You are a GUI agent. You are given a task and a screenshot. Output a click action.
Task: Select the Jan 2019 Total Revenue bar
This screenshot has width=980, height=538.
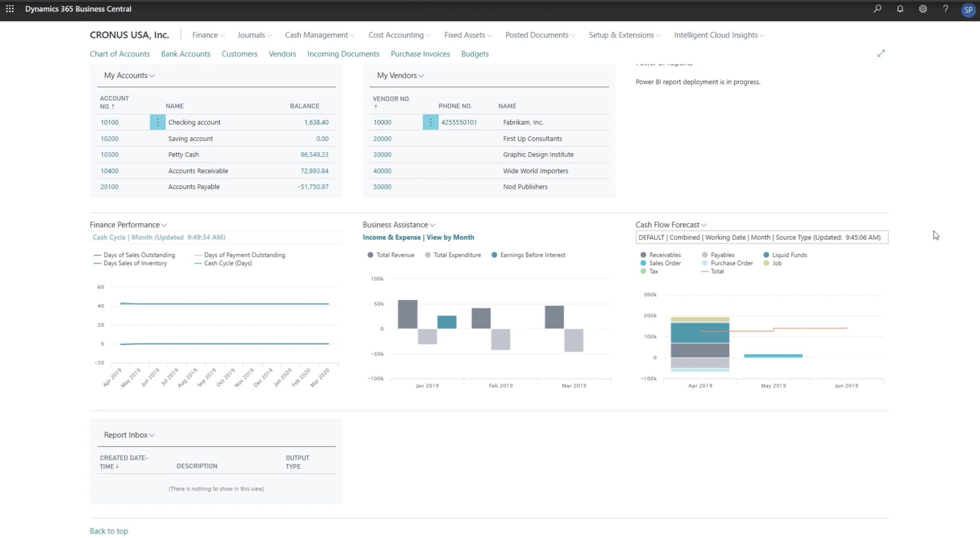point(407,314)
